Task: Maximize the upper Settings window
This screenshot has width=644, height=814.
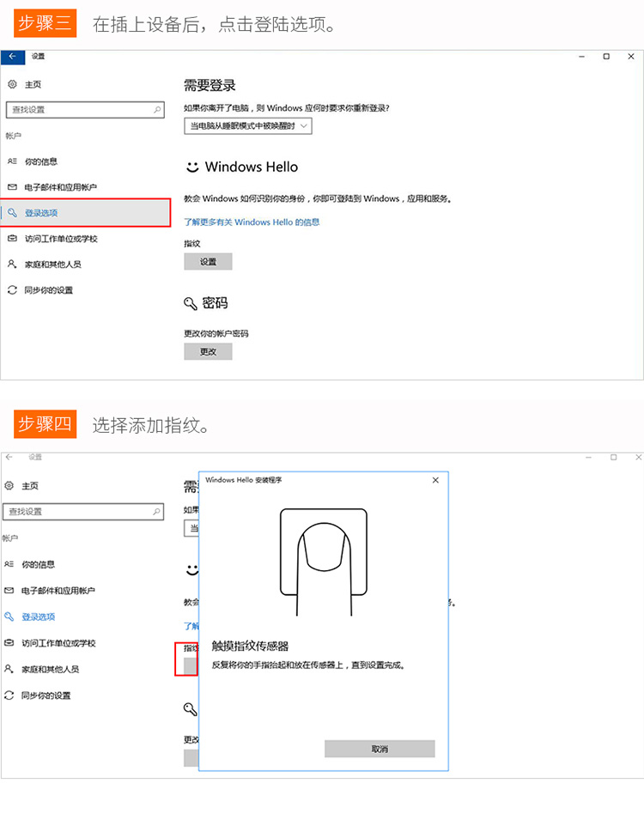Action: 606,57
